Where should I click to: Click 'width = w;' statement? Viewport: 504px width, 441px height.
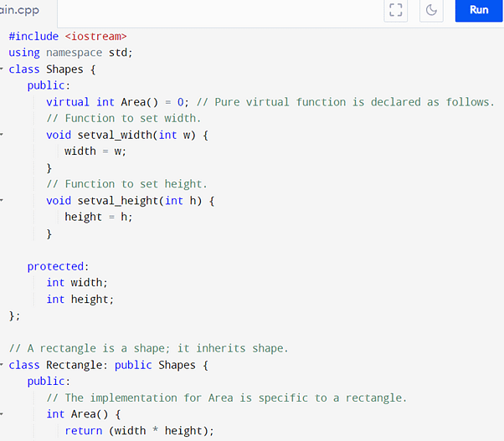pyautogui.click(x=95, y=151)
